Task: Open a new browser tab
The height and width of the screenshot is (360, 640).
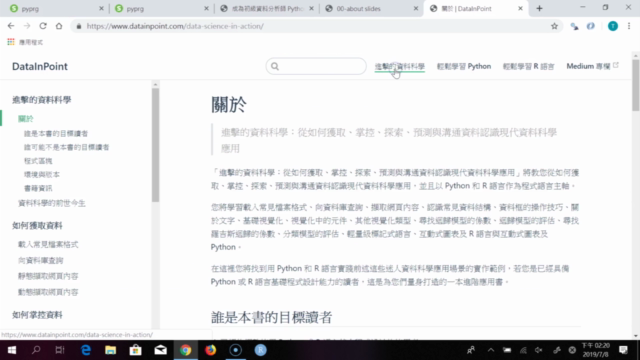Action: 539,8
